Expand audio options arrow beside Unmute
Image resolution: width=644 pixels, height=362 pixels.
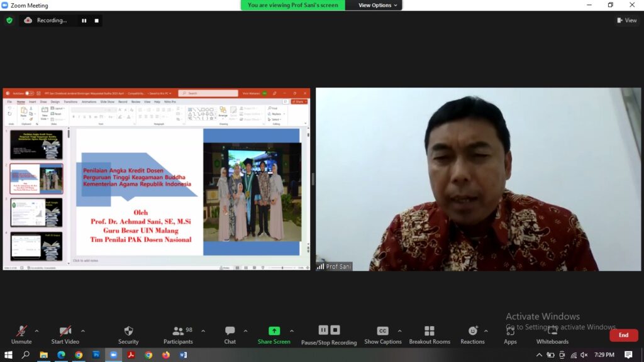(36, 331)
